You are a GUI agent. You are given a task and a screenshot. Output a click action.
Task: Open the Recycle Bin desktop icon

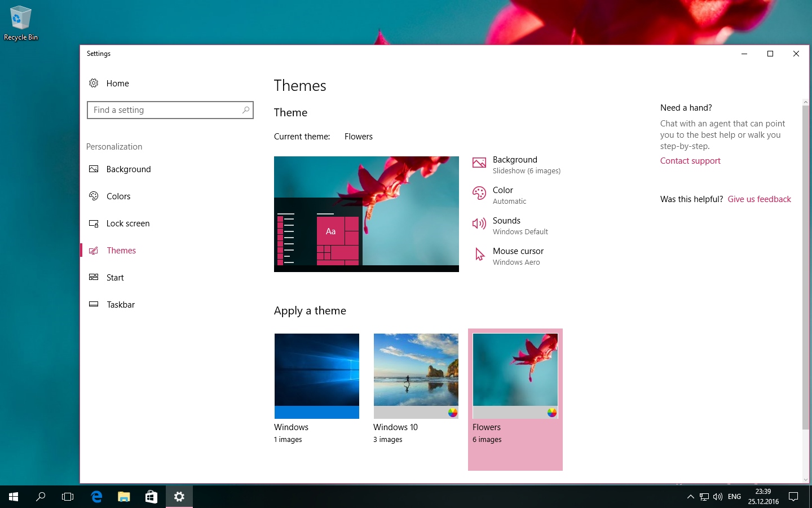click(x=21, y=23)
